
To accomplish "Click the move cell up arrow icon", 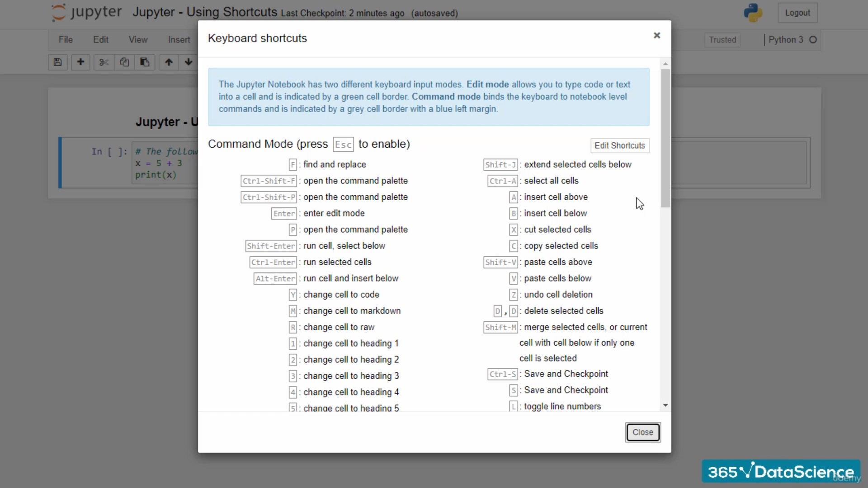I will tap(169, 62).
